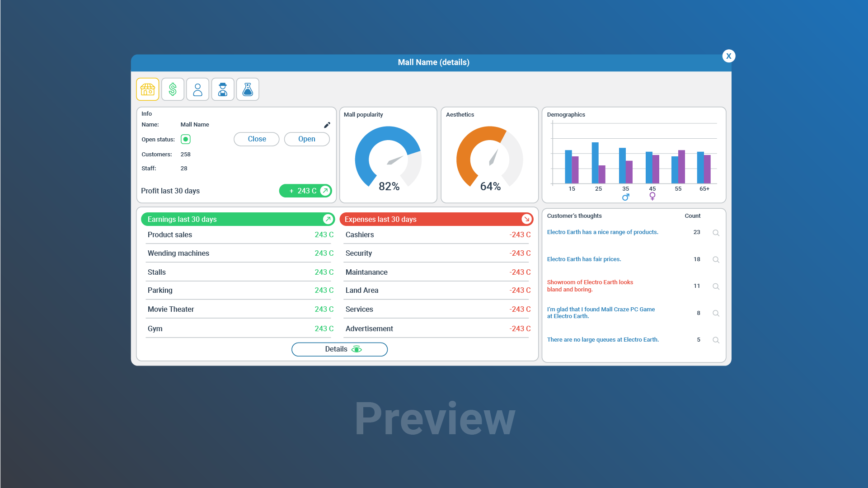Screen dimensions: 868x488
Task: Open the customers person icon tab
Action: (197, 89)
